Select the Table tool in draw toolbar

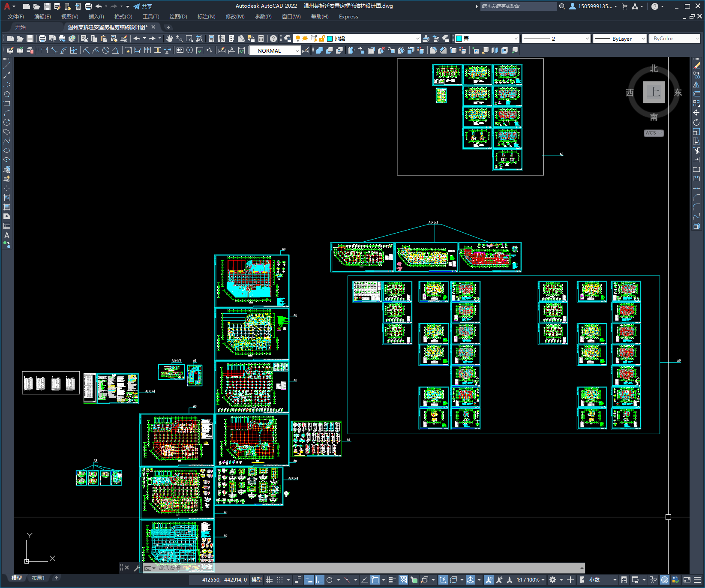coord(7,226)
